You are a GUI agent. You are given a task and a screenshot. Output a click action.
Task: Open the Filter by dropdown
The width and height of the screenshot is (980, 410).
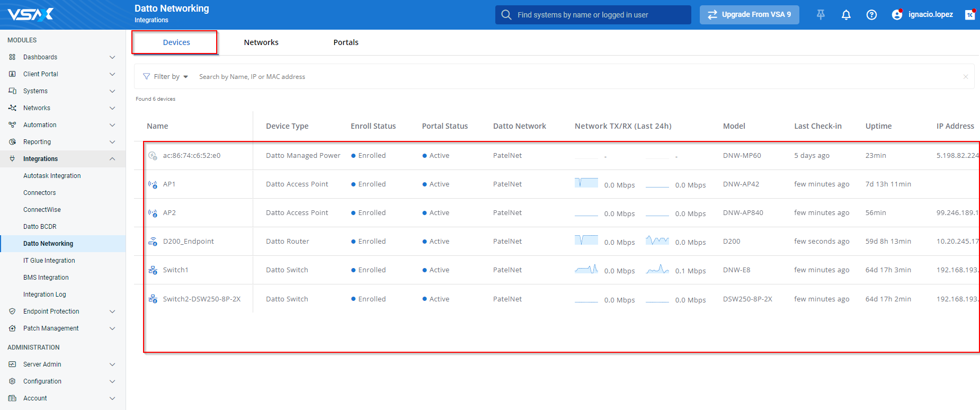(x=171, y=77)
